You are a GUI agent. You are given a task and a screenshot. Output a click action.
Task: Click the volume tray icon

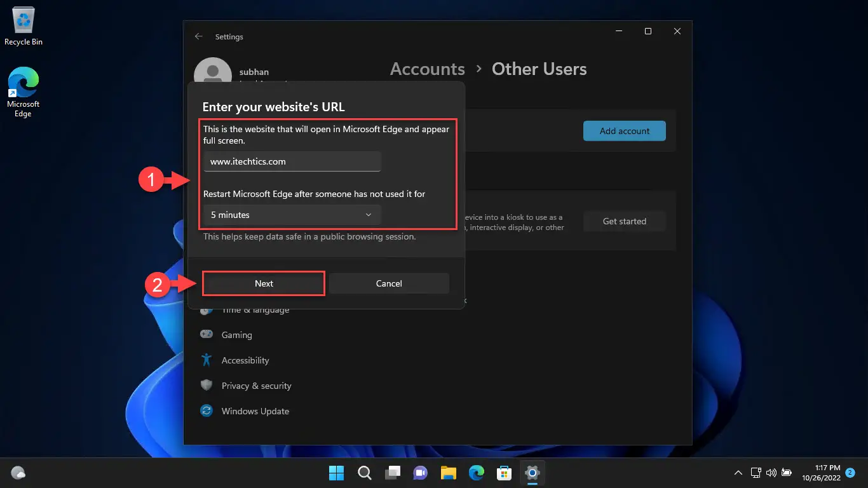[771, 473]
